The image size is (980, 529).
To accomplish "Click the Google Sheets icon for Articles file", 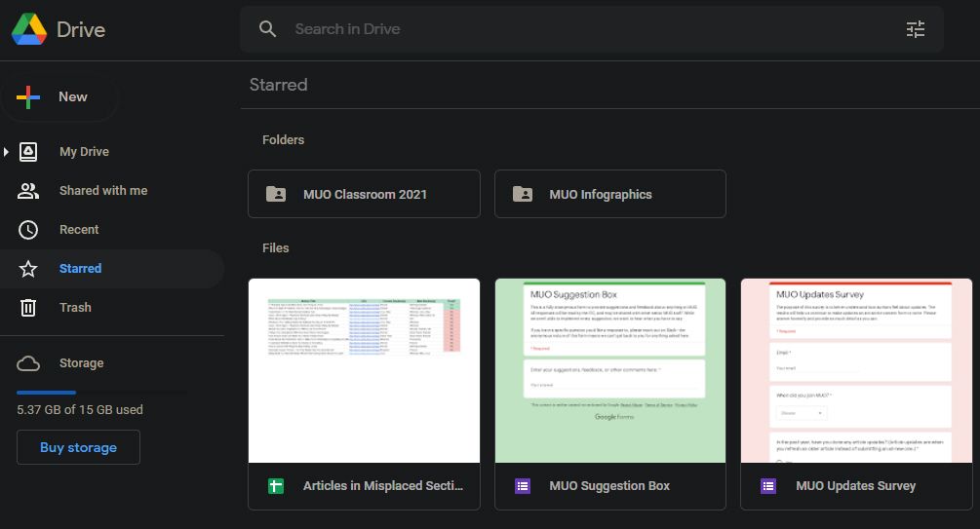I will (x=276, y=486).
